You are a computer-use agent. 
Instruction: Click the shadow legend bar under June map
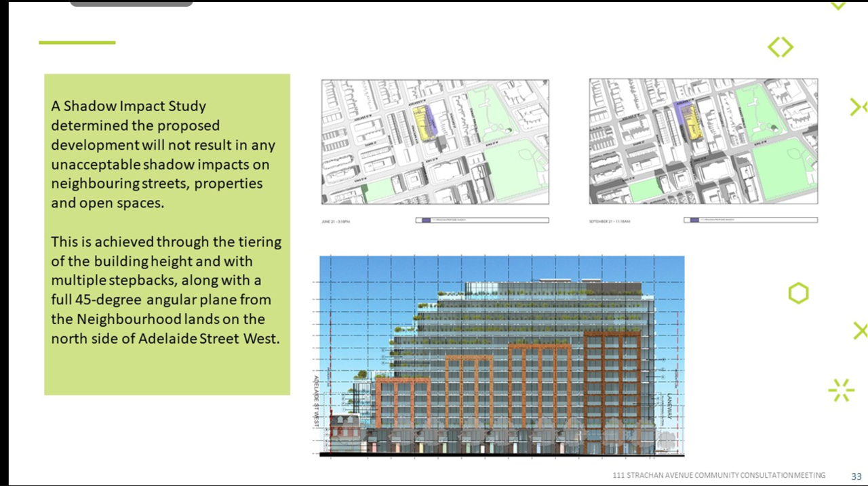[482, 220]
